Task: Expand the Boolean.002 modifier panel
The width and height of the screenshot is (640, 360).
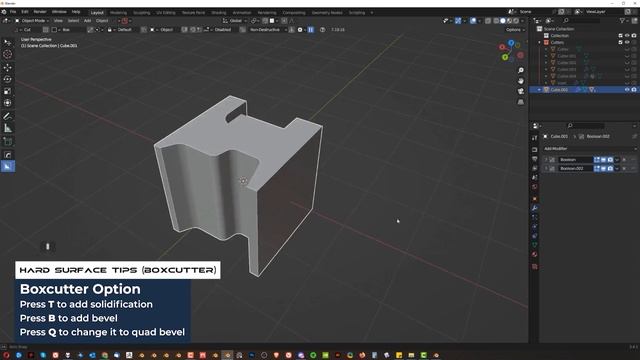Action: point(546,168)
